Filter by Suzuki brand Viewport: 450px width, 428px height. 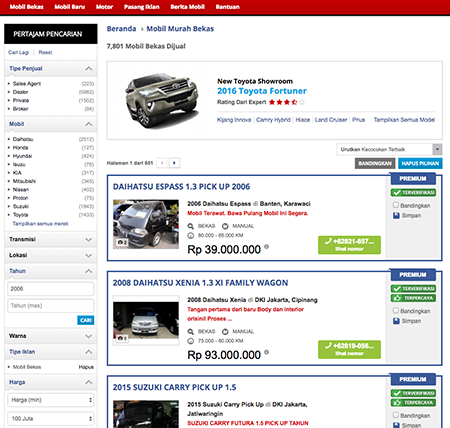21,206
